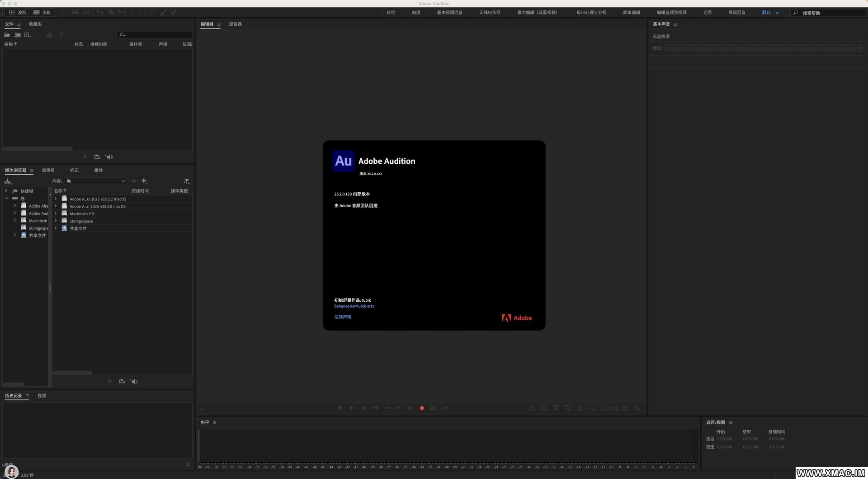
Task: Select the Spot Healing Brush tool
Action: coord(174,12)
